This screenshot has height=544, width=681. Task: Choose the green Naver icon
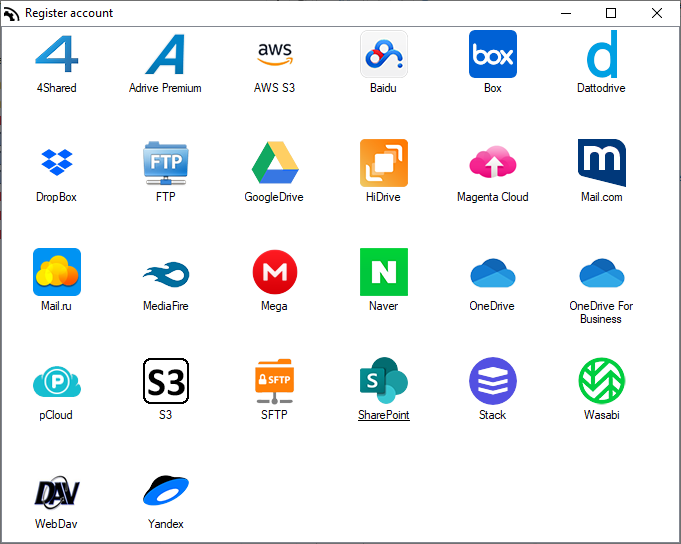pyautogui.click(x=383, y=272)
